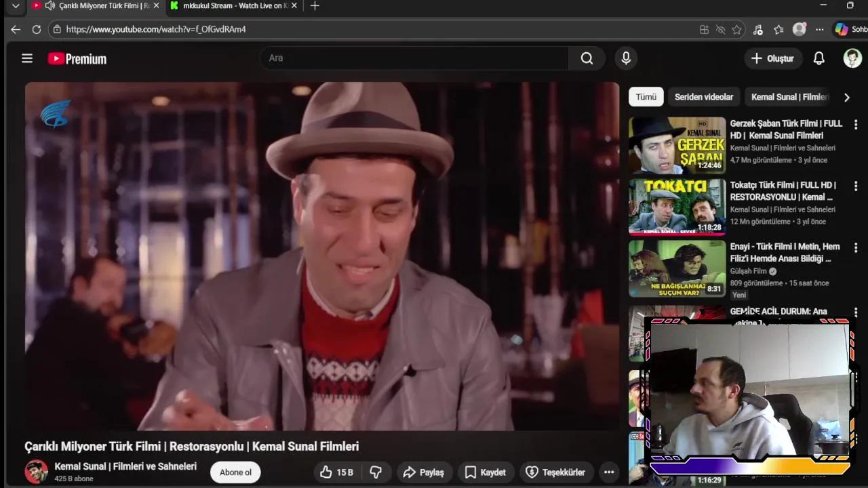868x488 pixels.
Task: Save the video with Kaydet
Action: 485,472
